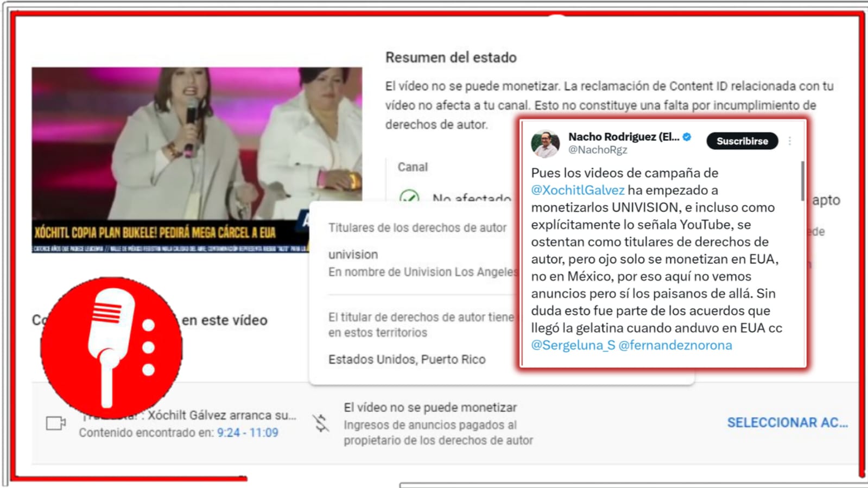Open Nacho Rodriguez profile avatar

point(546,144)
